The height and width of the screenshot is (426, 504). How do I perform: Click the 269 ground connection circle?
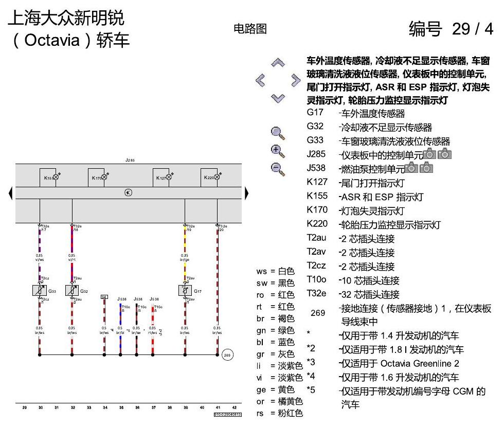coord(227,355)
